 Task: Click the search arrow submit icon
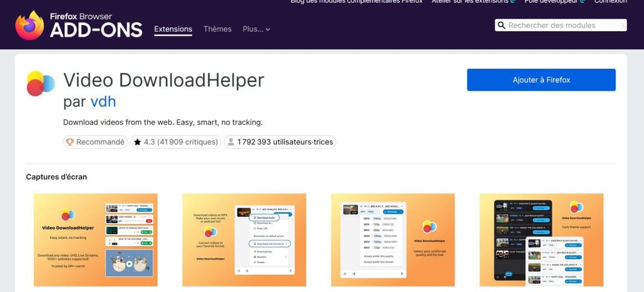coord(621,25)
